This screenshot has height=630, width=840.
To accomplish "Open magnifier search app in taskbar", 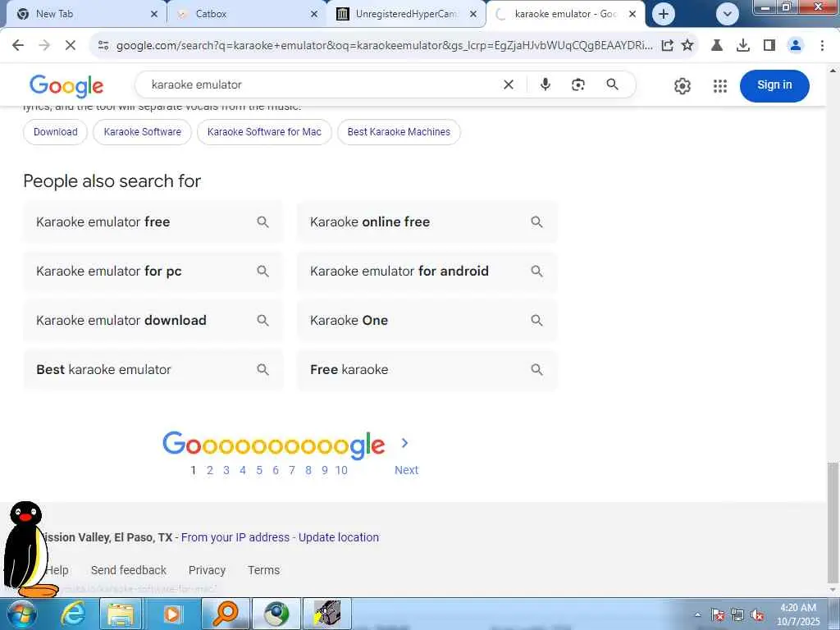I will pos(226,614).
